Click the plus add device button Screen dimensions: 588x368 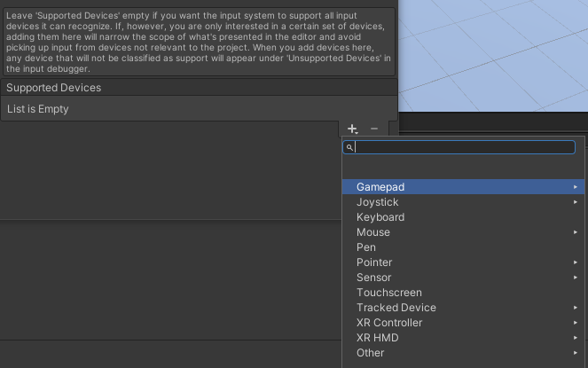(x=352, y=129)
